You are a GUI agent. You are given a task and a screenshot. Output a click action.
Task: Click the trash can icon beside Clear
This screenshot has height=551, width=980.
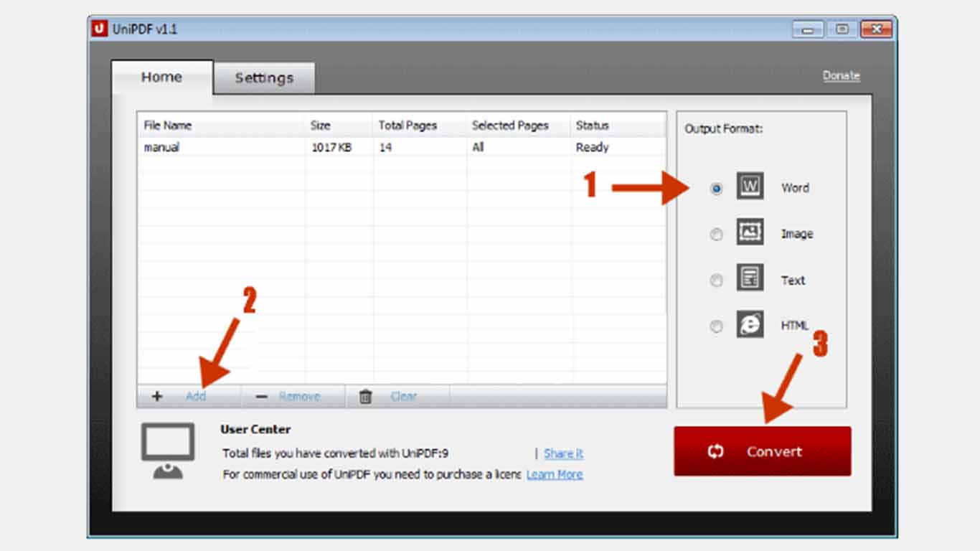[x=365, y=396]
